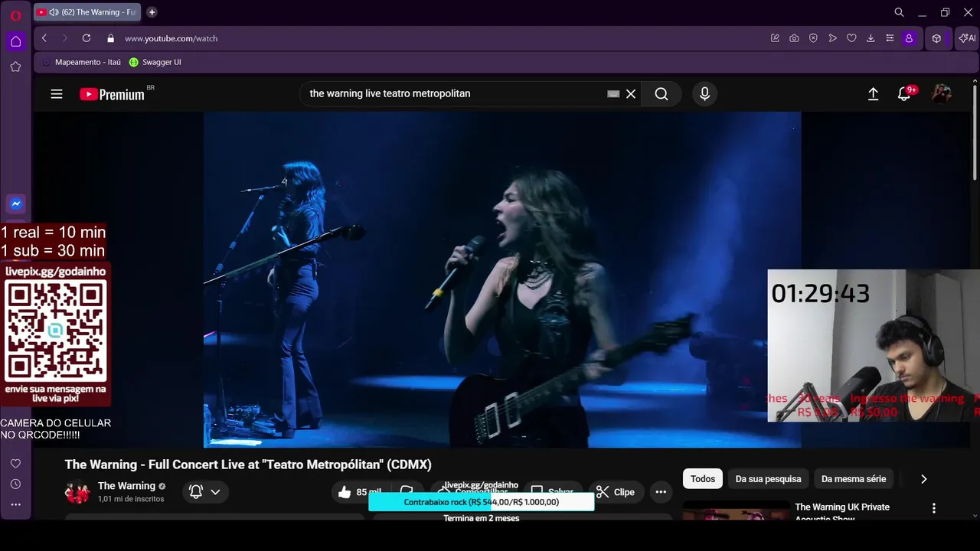Search tabs with magnifier icon
Image resolution: width=980 pixels, height=551 pixels.
coord(900,12)
